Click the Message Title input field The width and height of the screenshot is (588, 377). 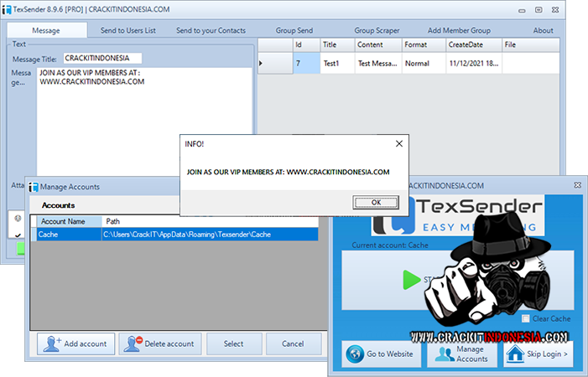(x=102, y=59)
